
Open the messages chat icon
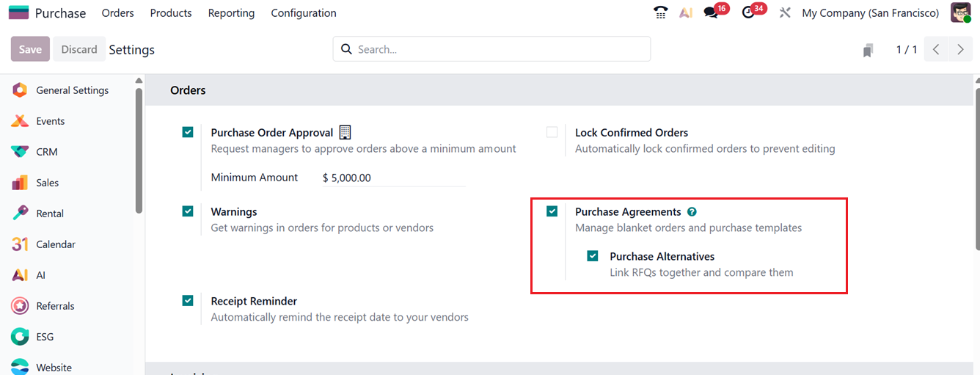710,12
